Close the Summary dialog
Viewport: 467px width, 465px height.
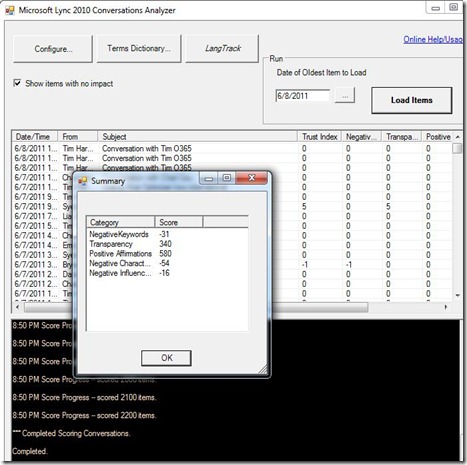pyautogui.click(x=251, y=178)
